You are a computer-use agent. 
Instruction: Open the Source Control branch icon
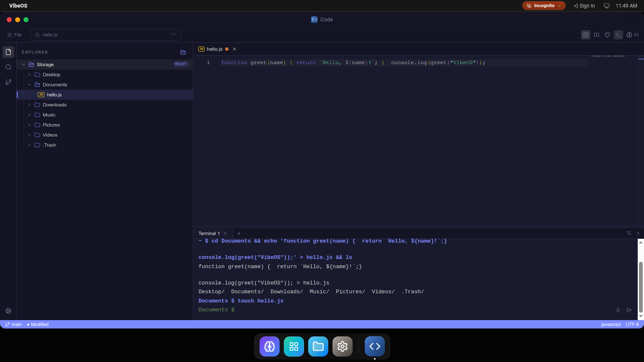click(x=8, y=82)
